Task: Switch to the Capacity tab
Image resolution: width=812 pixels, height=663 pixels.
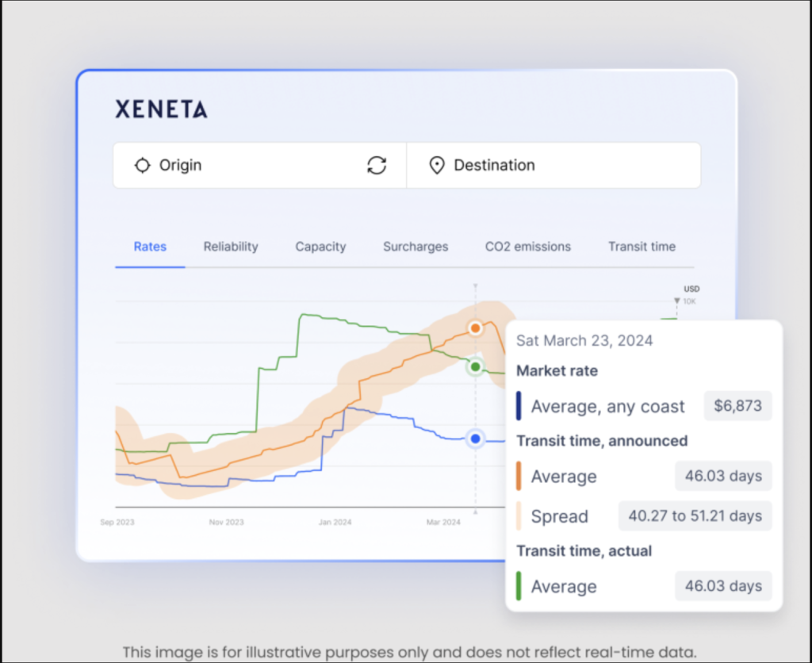Action: click(x=320, y=247)
